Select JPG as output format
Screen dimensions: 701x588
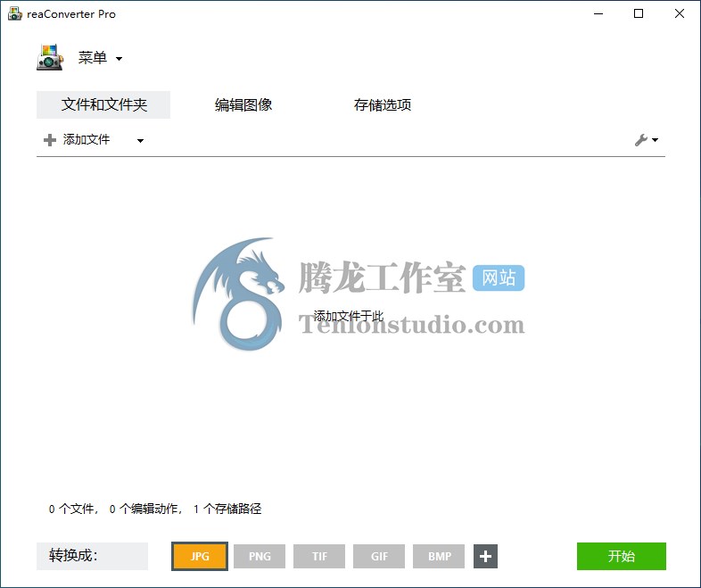pos(200,556)
